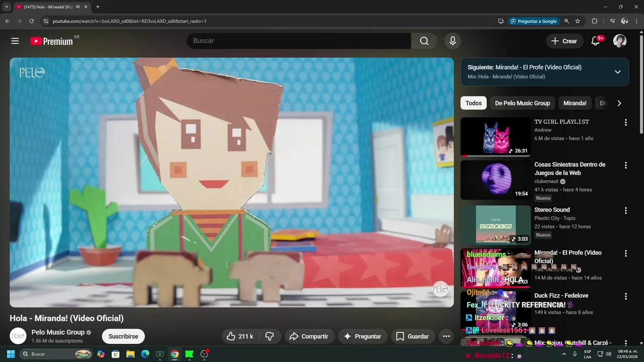Open system volume speaker icon

coord(608,354)
